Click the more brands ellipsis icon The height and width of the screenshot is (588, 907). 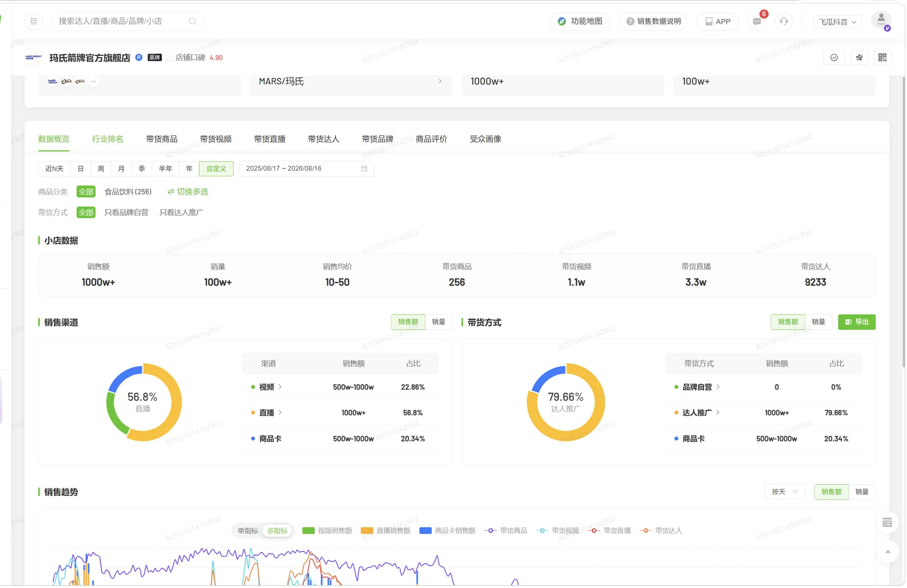coord(93,81)
